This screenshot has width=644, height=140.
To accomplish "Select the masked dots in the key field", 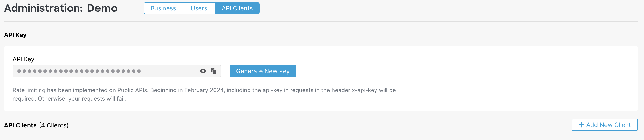I will click(x=78, y=71).
